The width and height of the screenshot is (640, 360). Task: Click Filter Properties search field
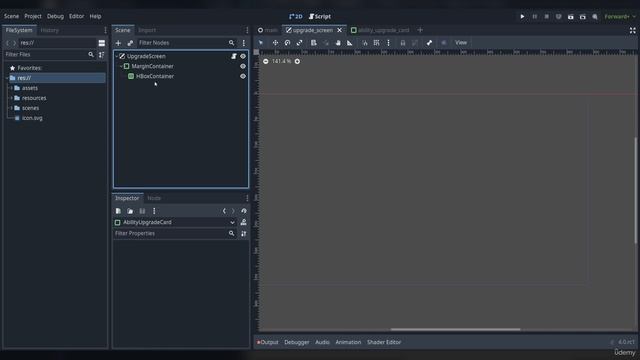coord(175,233)
